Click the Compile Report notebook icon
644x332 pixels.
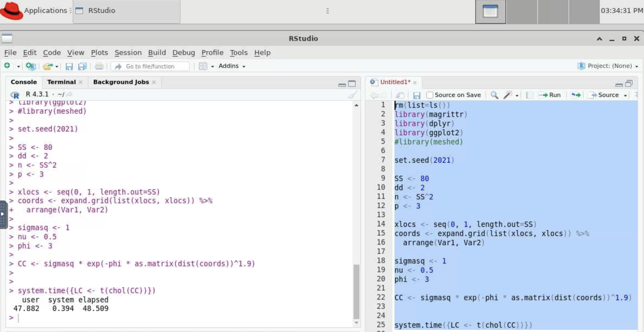tap(529, 95)
